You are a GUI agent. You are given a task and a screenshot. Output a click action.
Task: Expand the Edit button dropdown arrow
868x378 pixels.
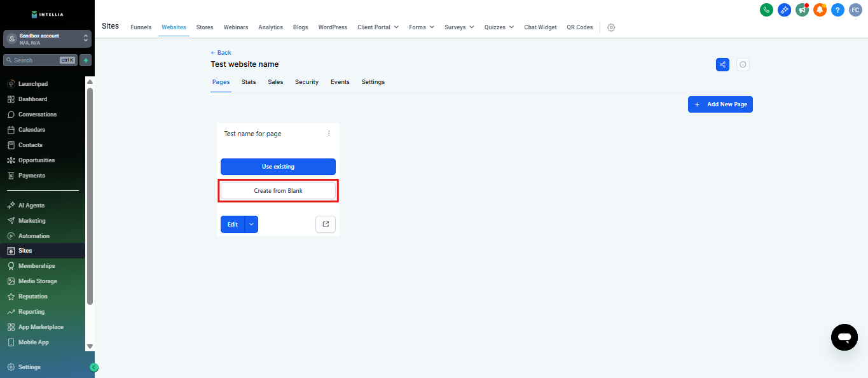tap(251, 224)
